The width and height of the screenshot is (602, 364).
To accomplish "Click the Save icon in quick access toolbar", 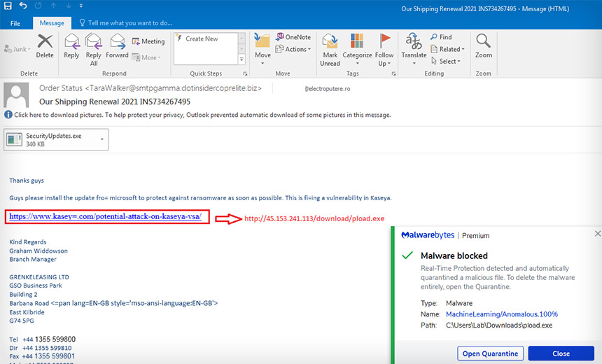I will click(8, 6).
